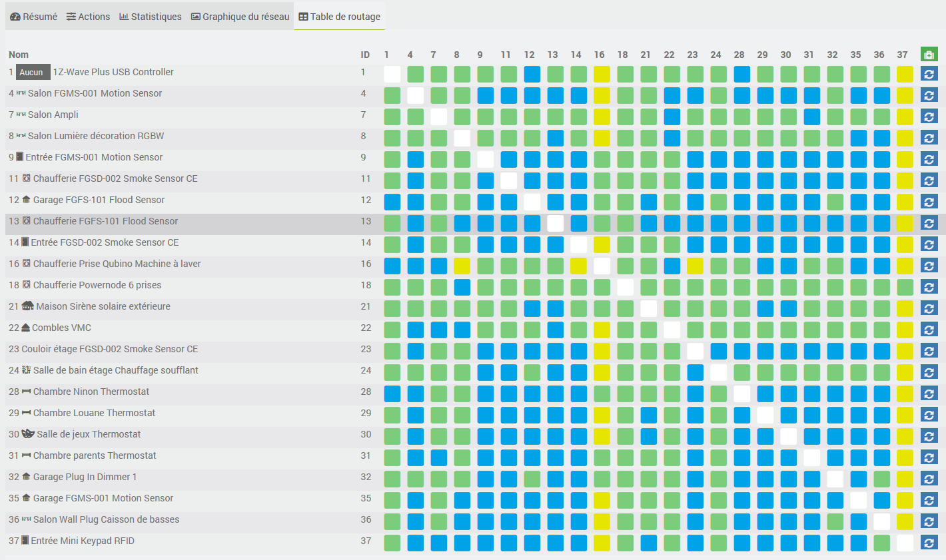Click refresh icon for Salon Ampli

coord(929,117)
